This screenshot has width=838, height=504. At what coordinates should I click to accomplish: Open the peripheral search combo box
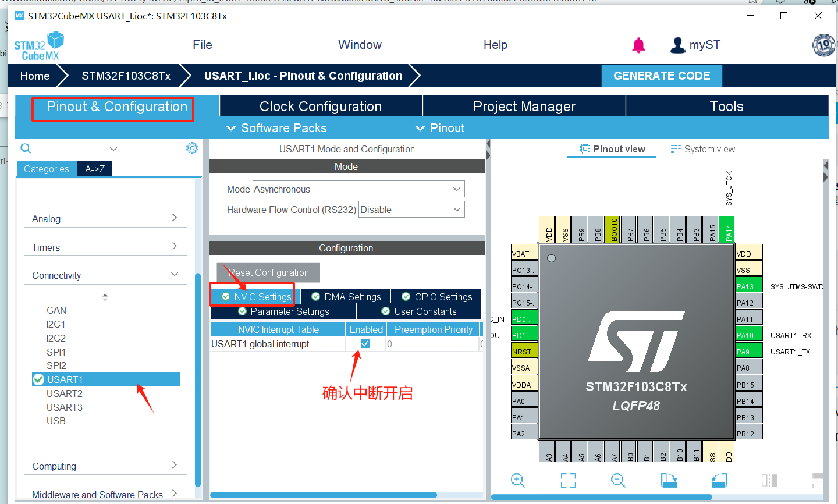[x=77, y=148]
